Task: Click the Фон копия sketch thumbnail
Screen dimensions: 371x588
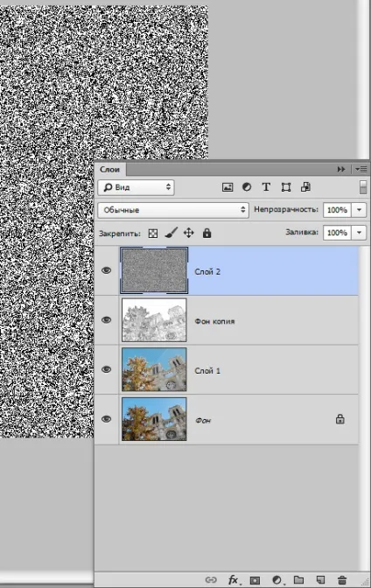Action: (154, 320)
